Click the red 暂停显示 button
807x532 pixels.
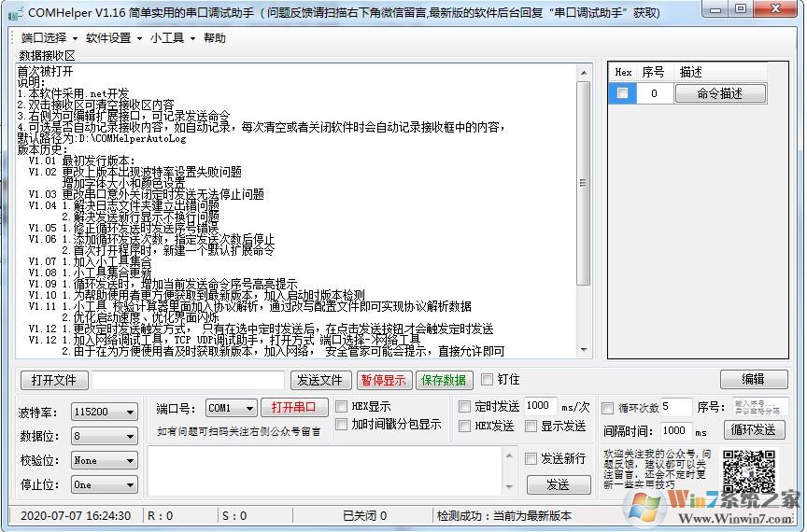[383, 380]
